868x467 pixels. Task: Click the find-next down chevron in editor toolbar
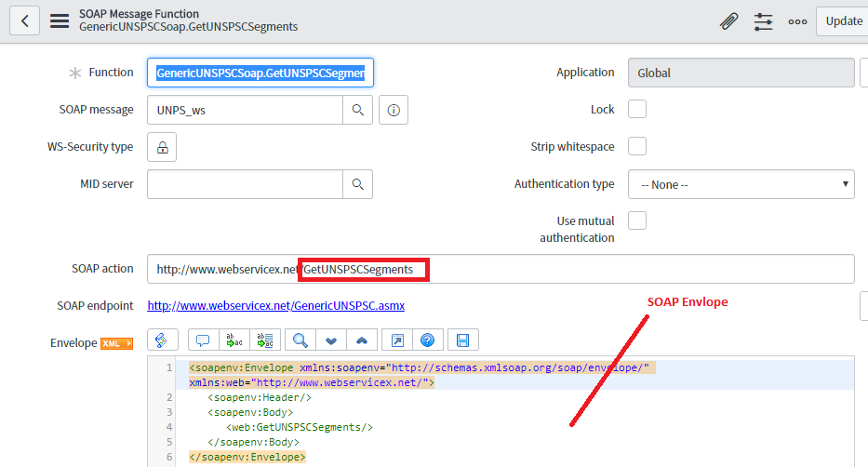click(x=332, y=340)
